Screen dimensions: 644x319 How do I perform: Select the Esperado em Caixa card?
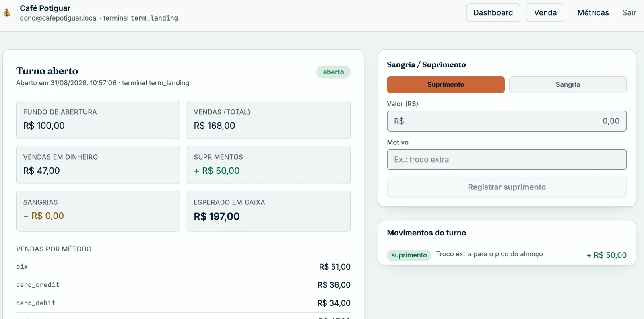pos(268,211)
